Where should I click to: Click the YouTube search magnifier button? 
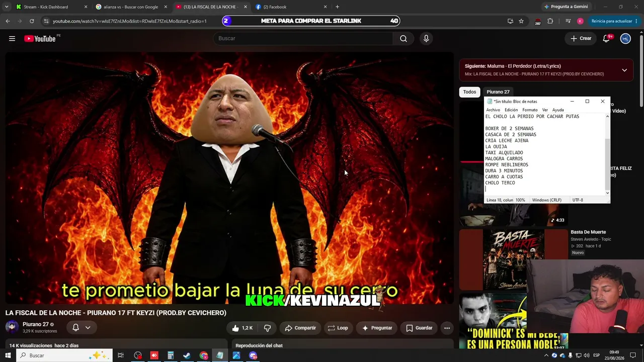(404, 39)
